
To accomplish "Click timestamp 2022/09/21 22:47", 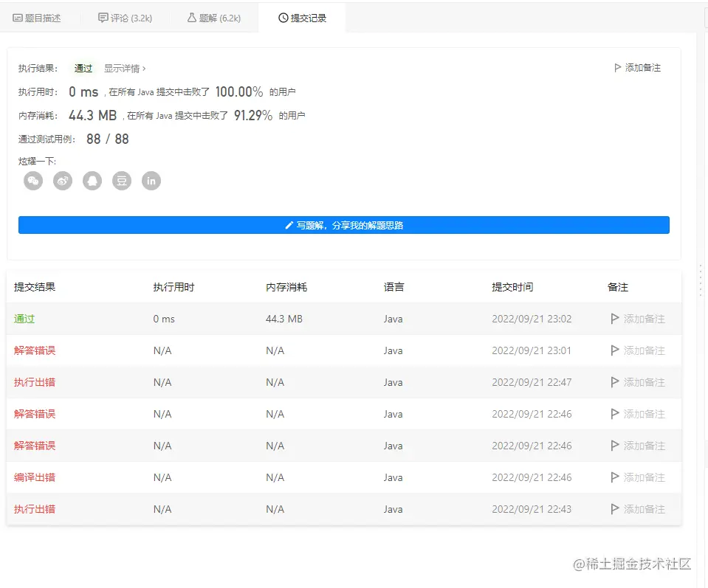I will (x=532, y=382).
